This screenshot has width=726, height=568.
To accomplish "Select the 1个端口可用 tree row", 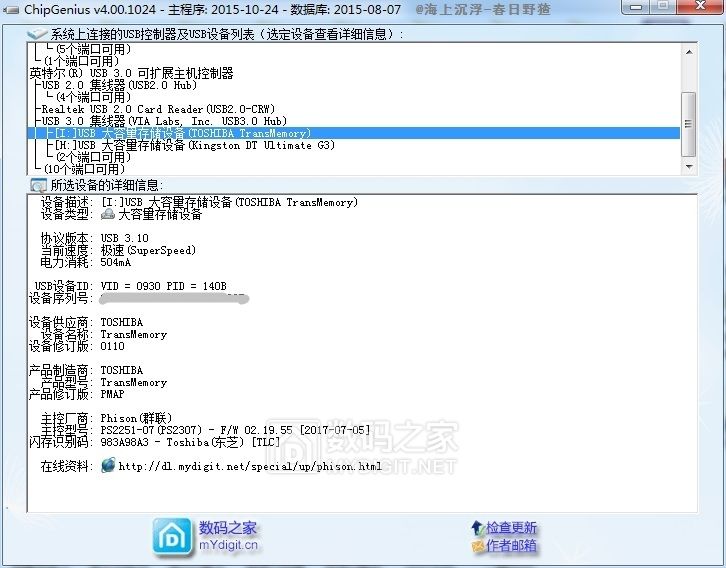I will pos(81,61).
